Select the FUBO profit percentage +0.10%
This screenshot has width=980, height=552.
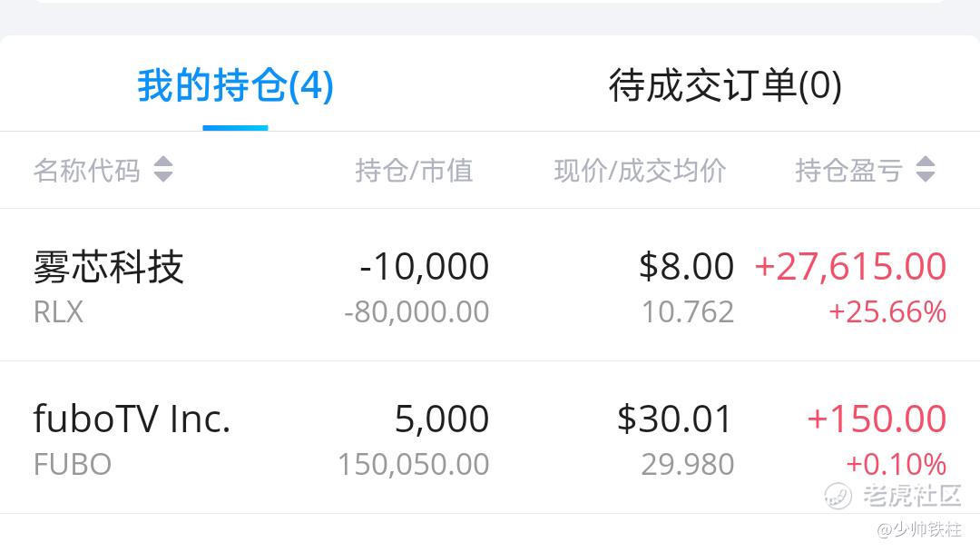pos(896,465)
